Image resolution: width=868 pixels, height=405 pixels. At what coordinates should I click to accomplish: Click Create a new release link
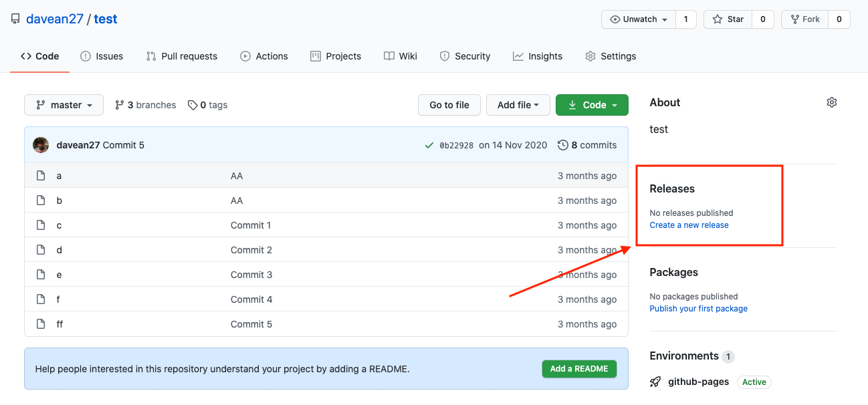689,225
